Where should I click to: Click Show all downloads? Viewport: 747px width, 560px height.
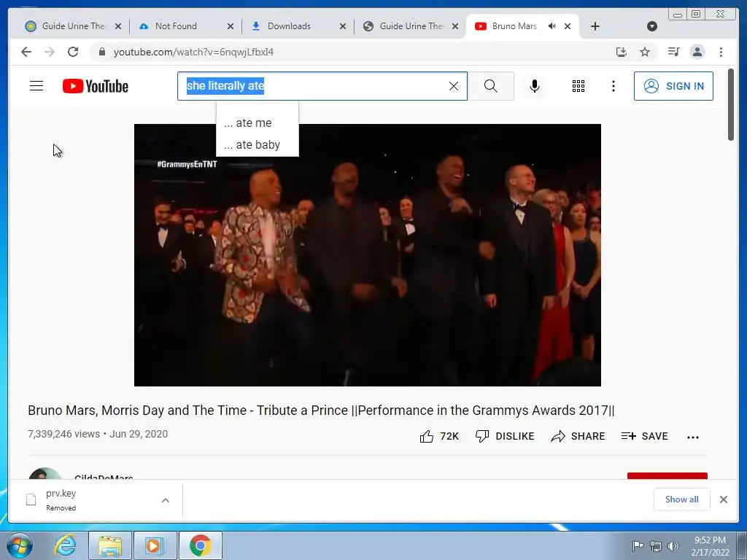coord(682,499)
